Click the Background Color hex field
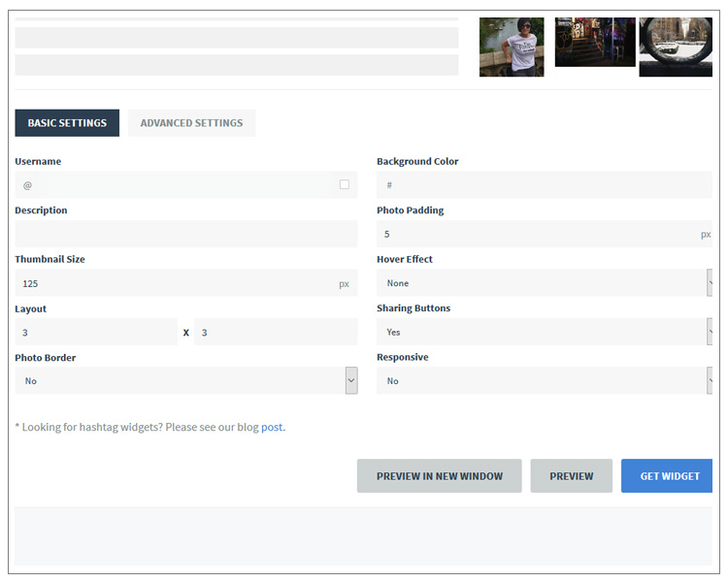 545,184
